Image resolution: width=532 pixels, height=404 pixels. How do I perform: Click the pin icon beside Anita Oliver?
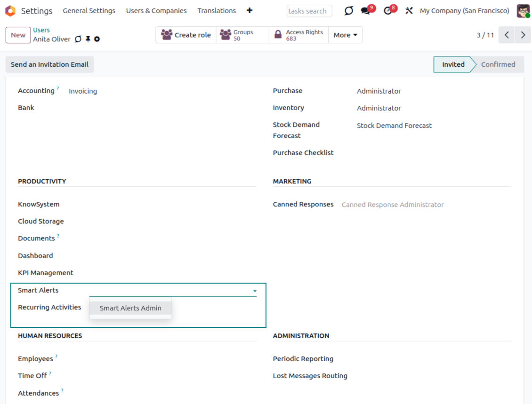click(x=88, y=40)
